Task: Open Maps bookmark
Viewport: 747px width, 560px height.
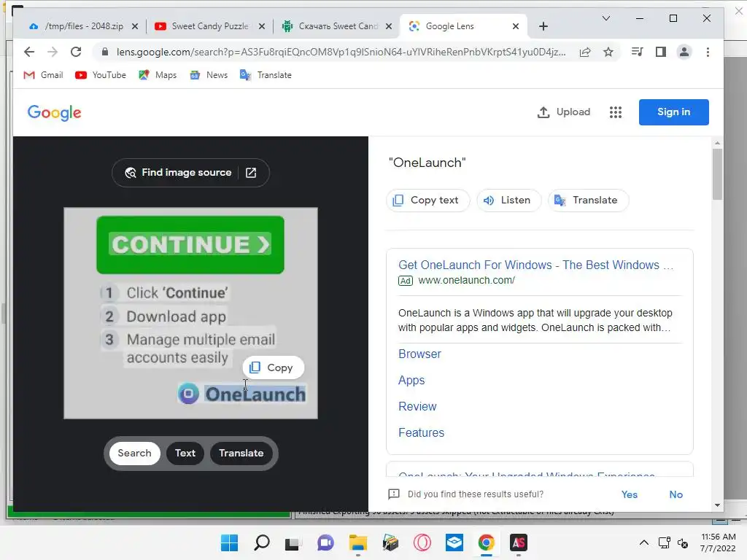Action: 158,75
